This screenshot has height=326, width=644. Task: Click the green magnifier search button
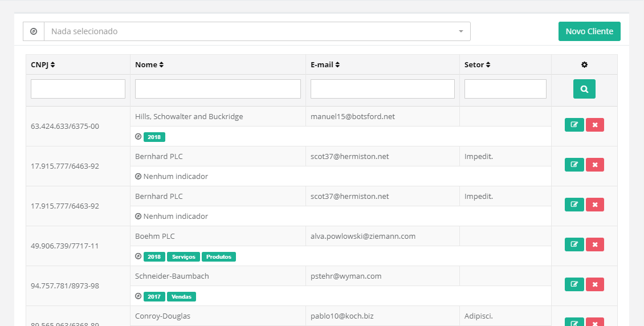pos(585,89)
